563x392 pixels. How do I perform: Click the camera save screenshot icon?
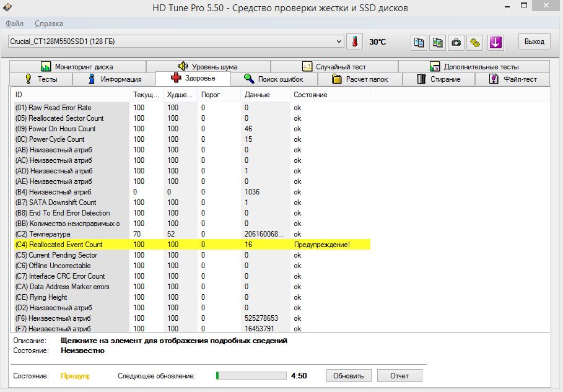pos(456,42)
